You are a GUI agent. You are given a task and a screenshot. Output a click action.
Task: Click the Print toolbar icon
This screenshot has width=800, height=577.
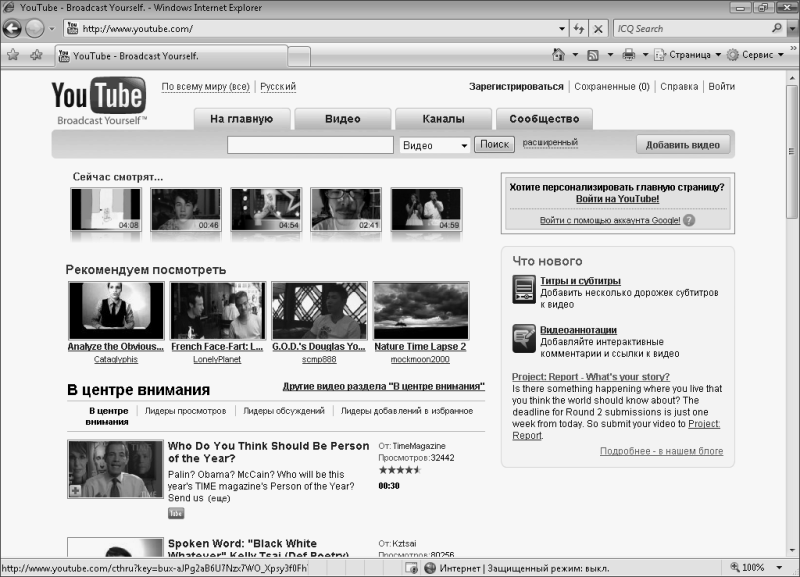coord(628,55)
